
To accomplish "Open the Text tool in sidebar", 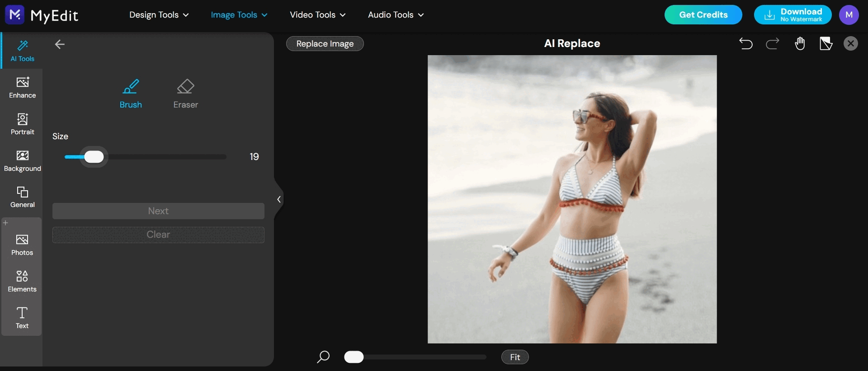I will click(x=22, y=318).
